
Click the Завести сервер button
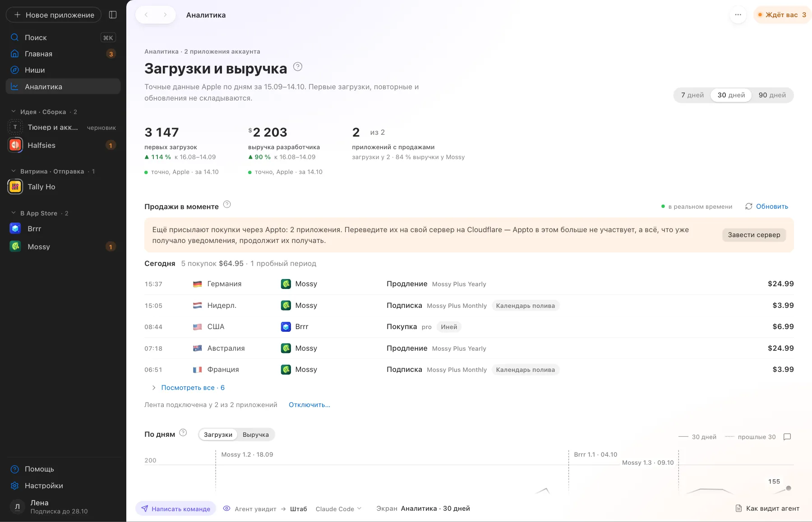[754, 235]
